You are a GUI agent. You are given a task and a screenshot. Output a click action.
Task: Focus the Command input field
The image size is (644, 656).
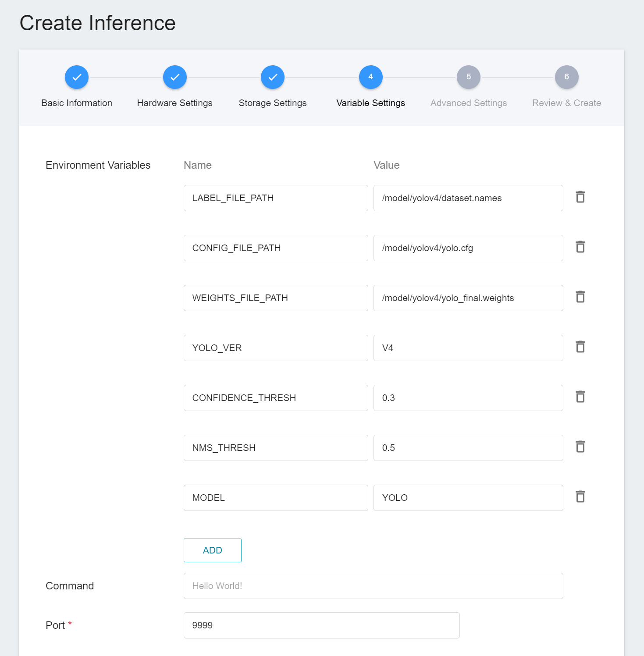click(374, 586)
